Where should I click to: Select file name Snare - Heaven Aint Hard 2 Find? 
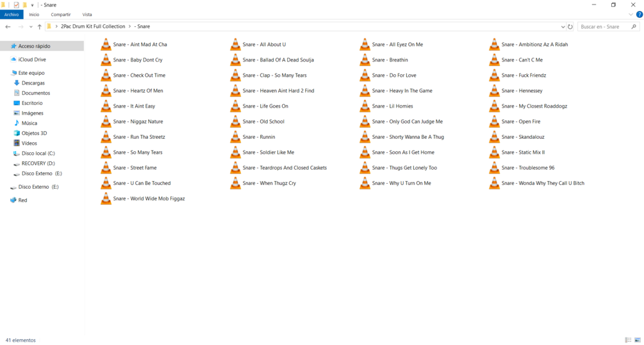278,91
